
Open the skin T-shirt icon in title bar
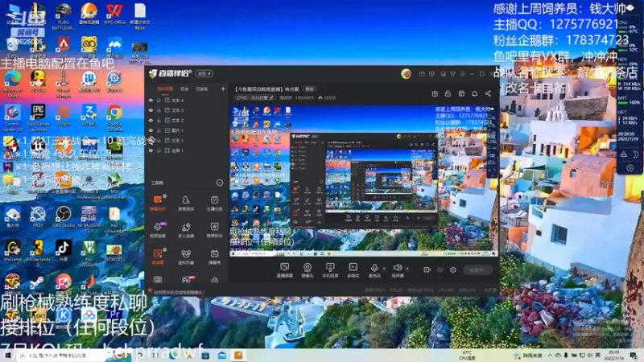click(452, 74)
